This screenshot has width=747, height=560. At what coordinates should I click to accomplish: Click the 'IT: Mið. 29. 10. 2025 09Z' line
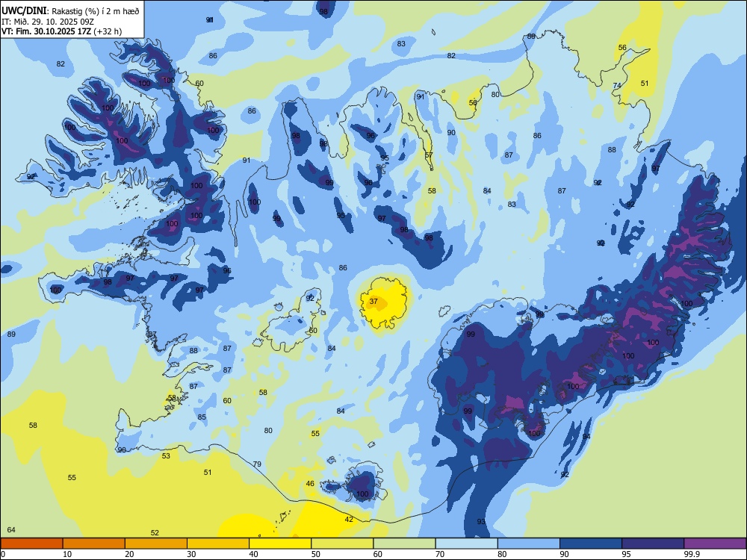pos(48,22)
